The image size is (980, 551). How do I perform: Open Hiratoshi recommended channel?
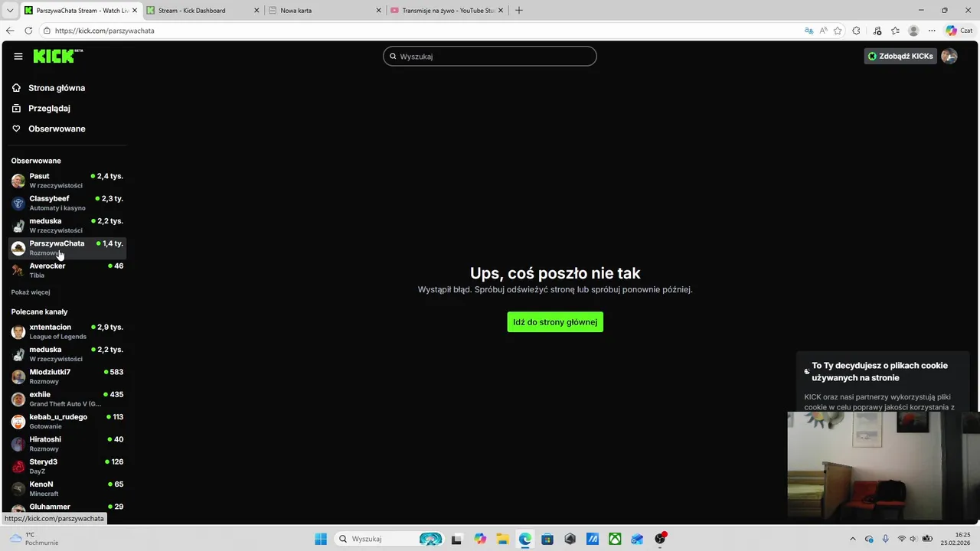coord(67,444)
